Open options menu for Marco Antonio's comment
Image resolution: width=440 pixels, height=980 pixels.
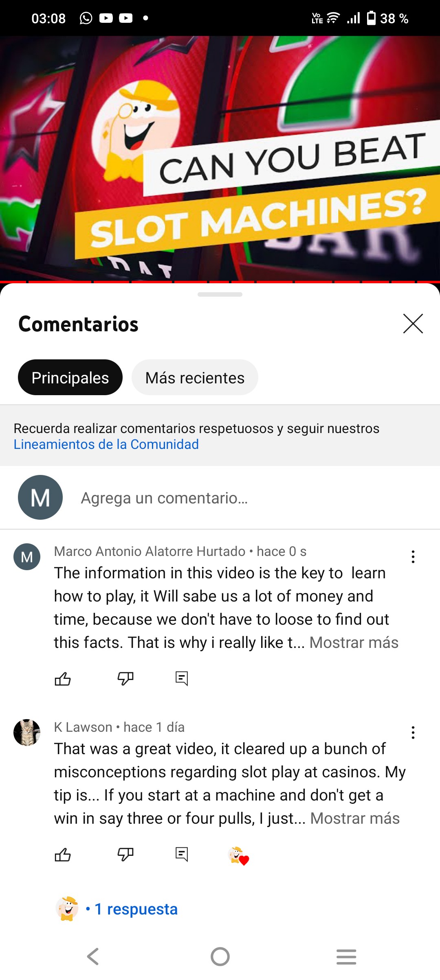(x=413, y=556)
